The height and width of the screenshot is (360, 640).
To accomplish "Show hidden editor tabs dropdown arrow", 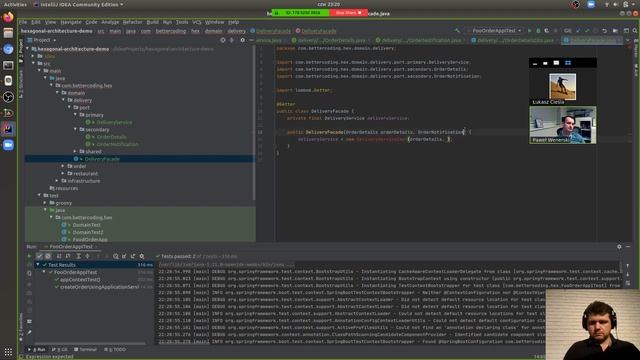I will click(627, 40).
